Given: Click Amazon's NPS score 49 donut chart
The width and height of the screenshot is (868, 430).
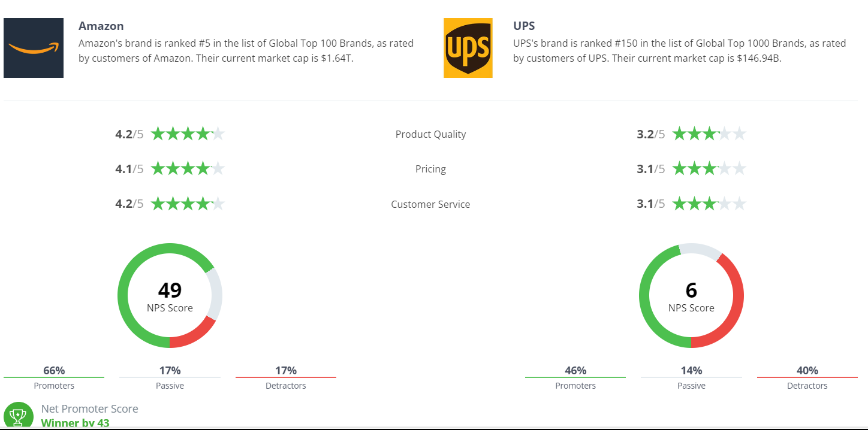Looking at the screenshot, I should [x=170, y=296].
